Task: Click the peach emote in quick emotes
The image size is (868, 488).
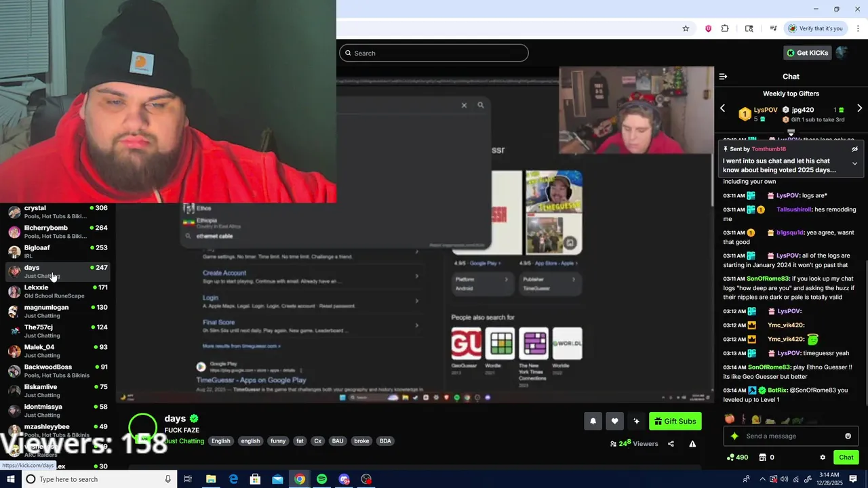Action: (x=730, y=419)
